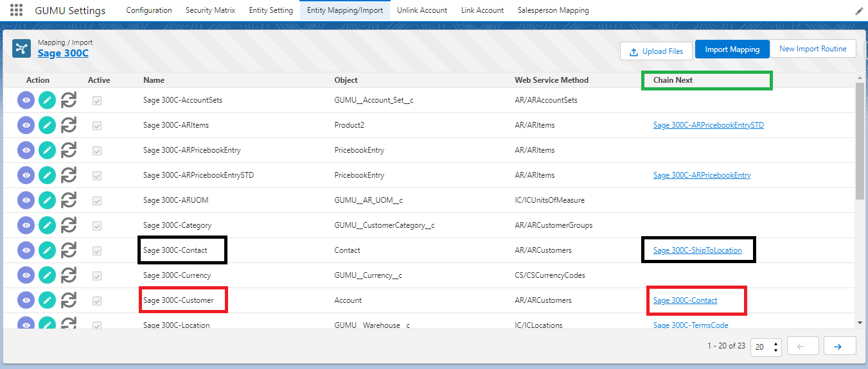Viewport: 868px width, 369px height.
Task: Edit Sage 300C-ARUOM with pencil icon
Action: tap(47, 201)
